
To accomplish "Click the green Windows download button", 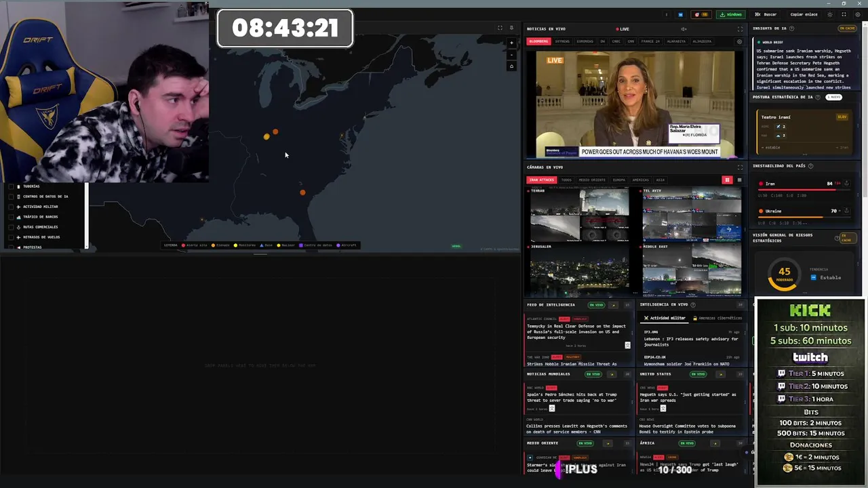I will pos(731,14).
